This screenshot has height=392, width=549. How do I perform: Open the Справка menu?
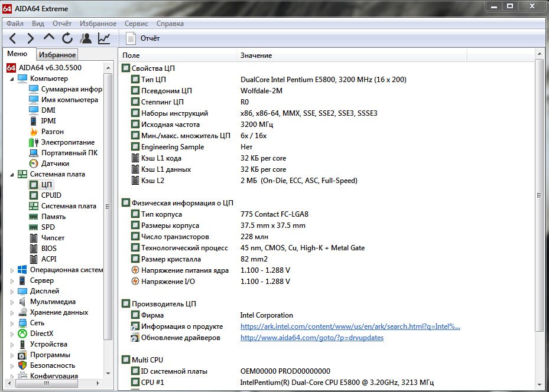tap(170, 24)
